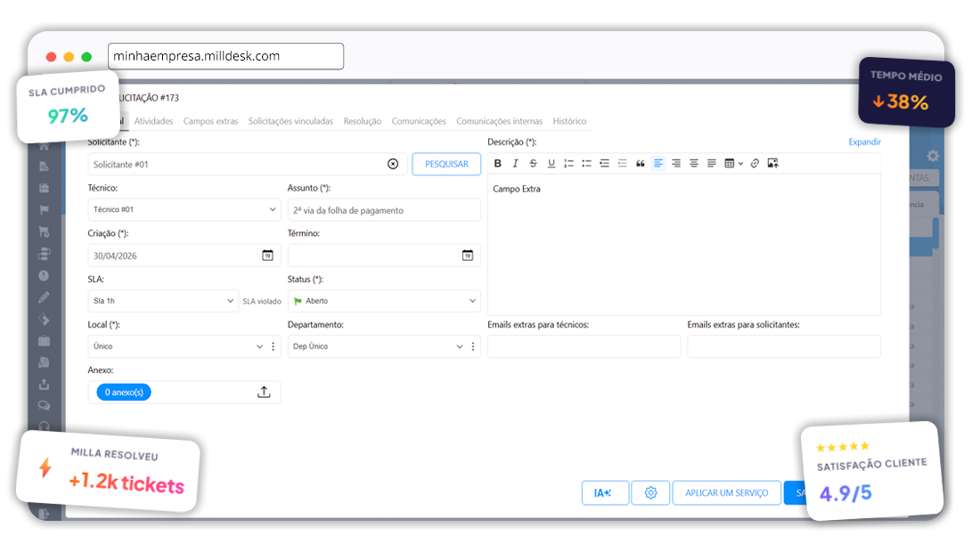Screen dimensions: 980x552
Task: Apply strikethrough formatting in editor toolbar
Action: 533,164
